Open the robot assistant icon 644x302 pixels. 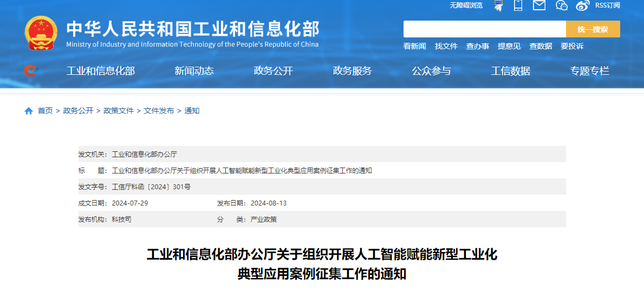click(x=499, y=5)
